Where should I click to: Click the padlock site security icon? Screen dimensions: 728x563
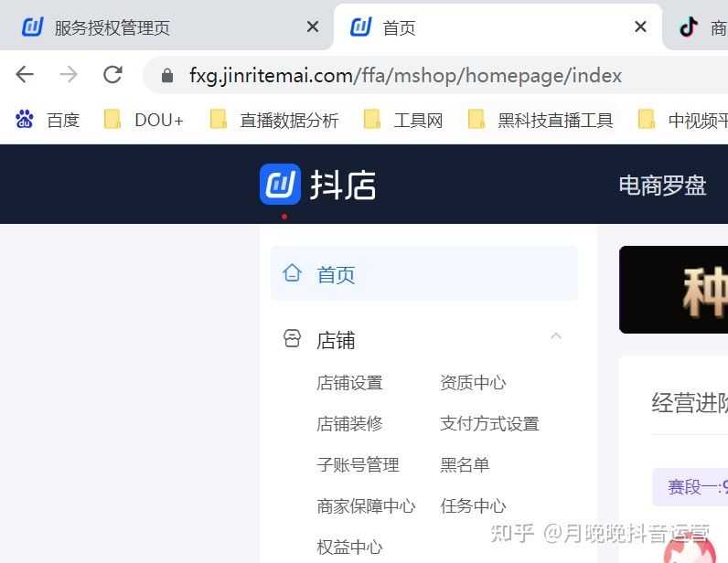pos(167,75)
